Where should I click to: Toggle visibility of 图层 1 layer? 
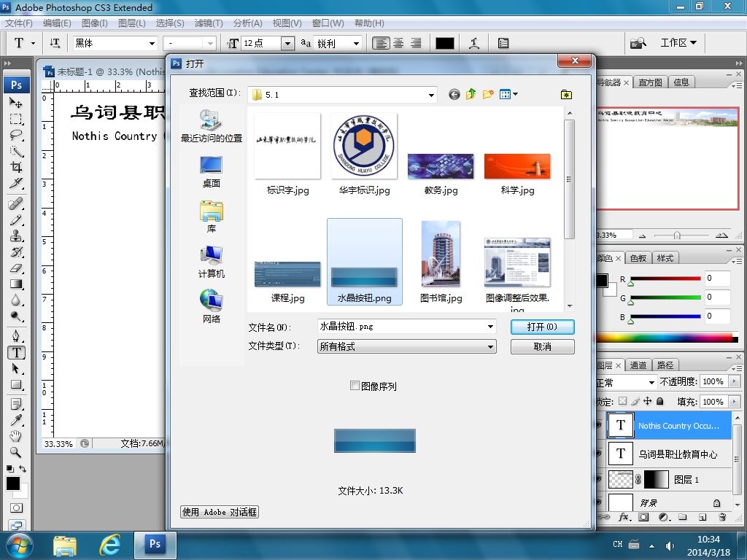[600, 479]
